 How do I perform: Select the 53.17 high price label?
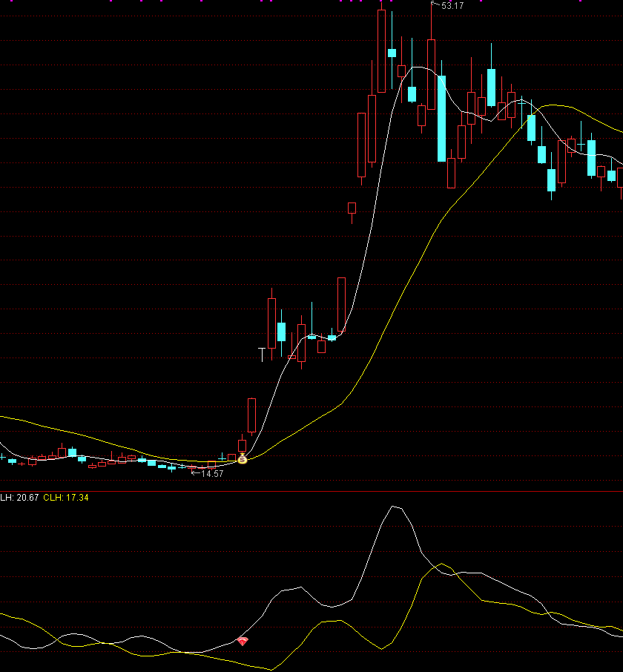[452, 6]
